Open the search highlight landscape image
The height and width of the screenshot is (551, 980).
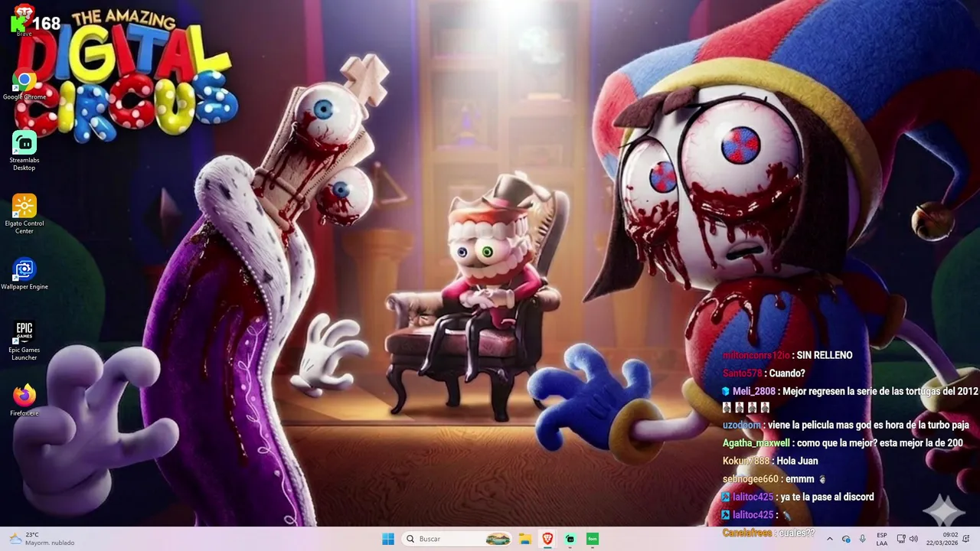(498, 539)
